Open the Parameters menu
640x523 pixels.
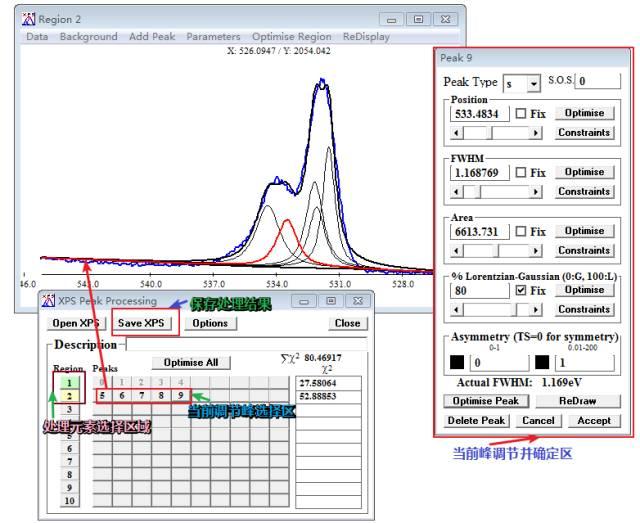[x=213, y=37]
